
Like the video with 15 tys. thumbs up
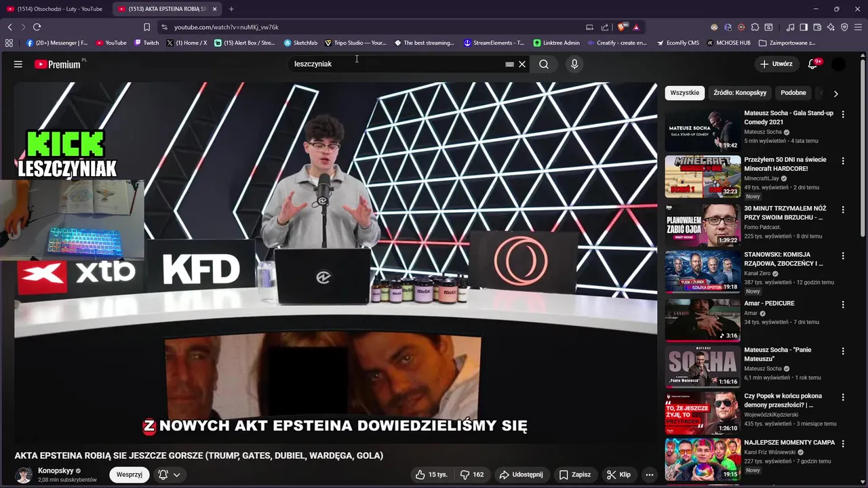pos(431,474)
